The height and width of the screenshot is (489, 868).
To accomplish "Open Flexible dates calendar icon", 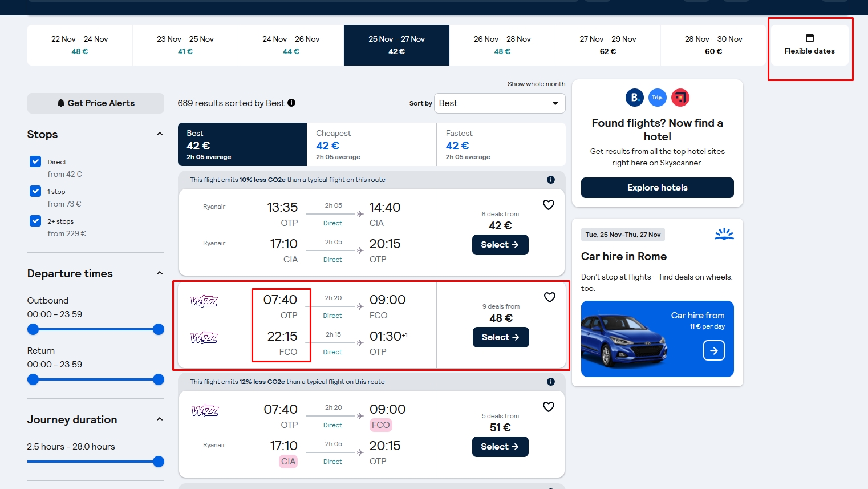I will pyautogui.click(x=809, y=39).
